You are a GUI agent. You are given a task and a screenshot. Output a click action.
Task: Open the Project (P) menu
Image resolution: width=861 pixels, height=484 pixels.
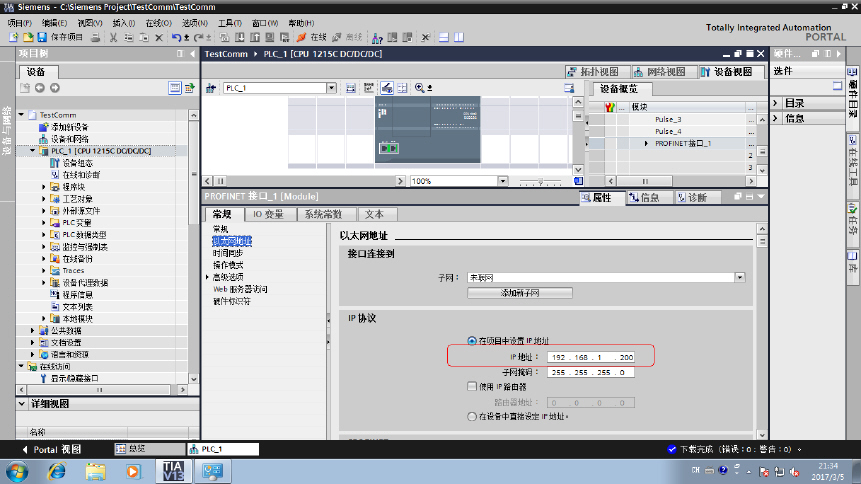coord(19,23)
